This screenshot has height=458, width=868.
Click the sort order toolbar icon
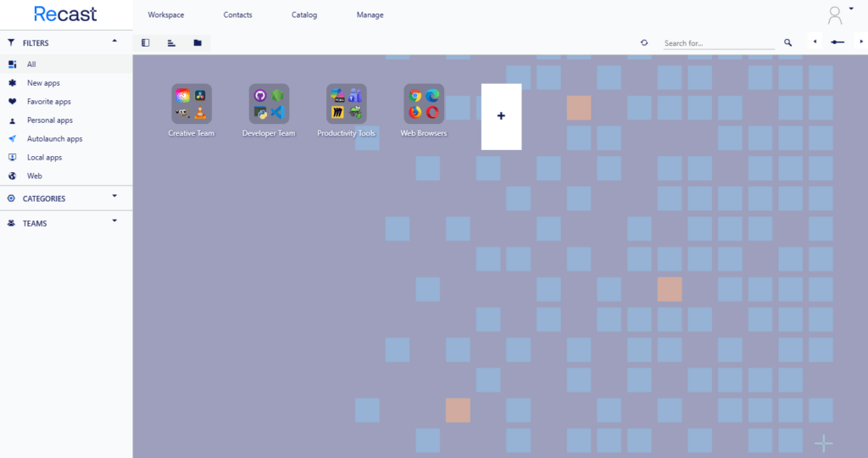(x=171, y=42)
